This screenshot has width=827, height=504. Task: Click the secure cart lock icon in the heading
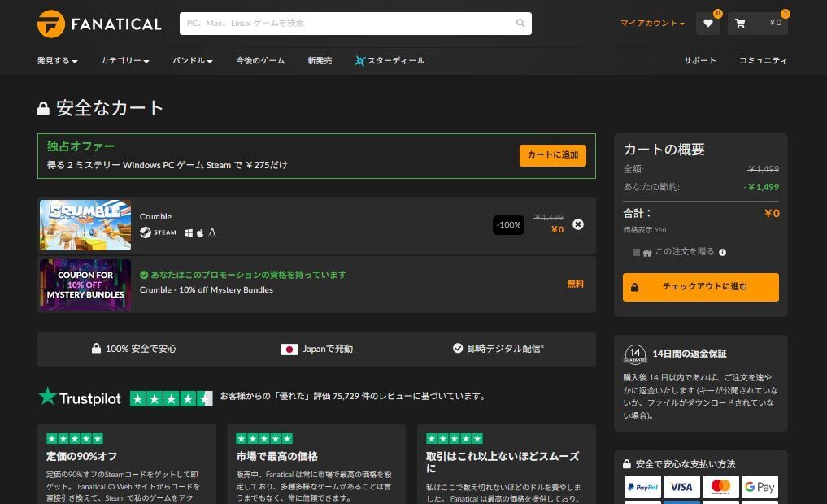pyautogui.click(x=43, y=109)
